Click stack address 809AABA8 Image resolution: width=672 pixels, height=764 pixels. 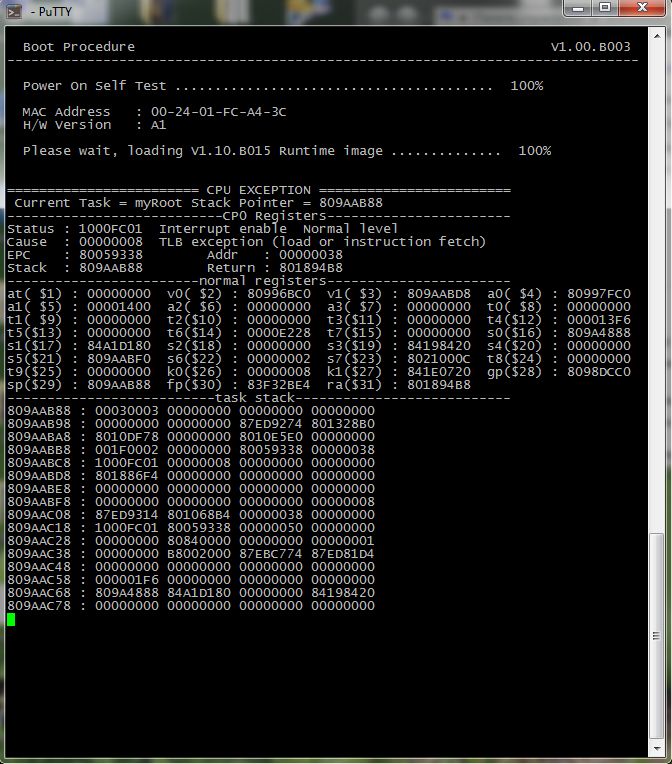tap(39, 437)
